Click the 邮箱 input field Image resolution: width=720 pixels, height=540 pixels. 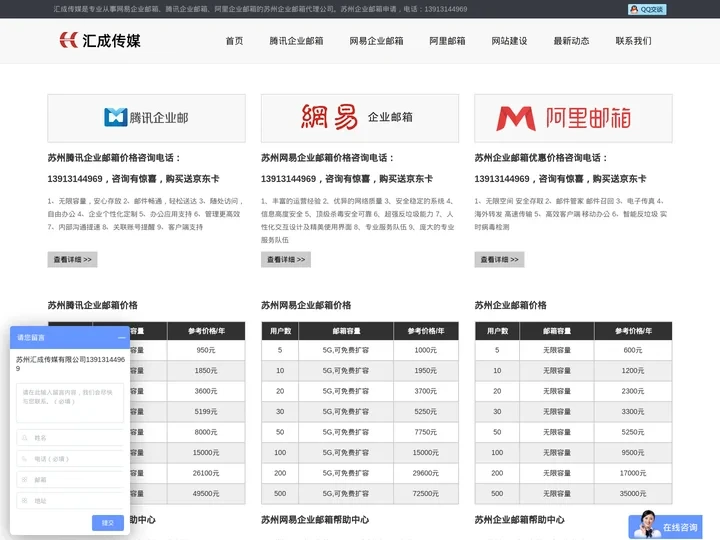click(x=70, y=479)
